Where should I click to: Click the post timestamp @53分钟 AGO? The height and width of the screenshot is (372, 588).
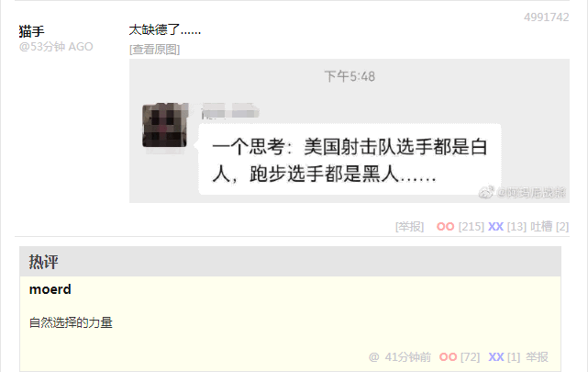coord(56,47)
